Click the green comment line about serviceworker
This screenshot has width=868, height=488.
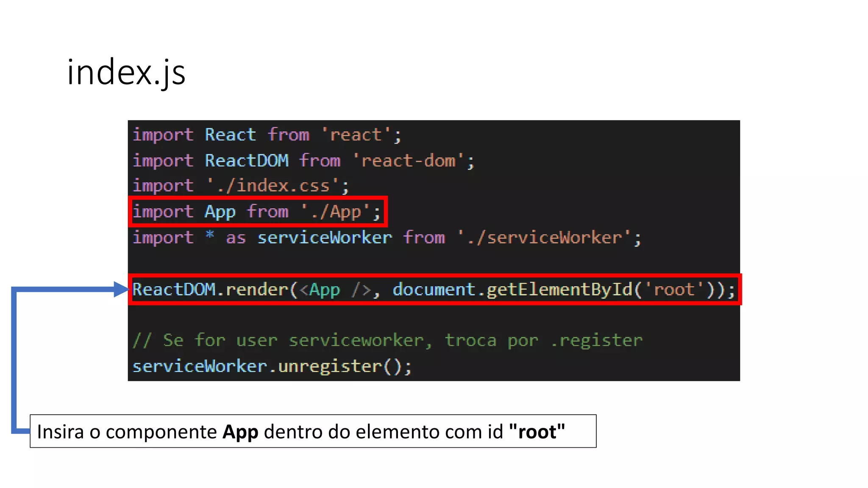388,341
